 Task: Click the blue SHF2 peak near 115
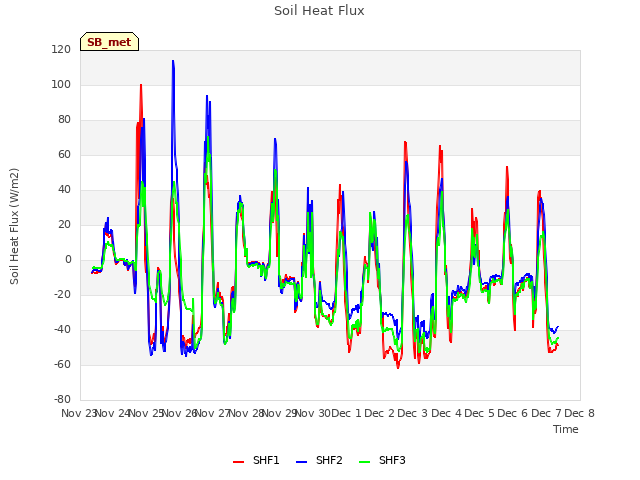click(173, 61)
